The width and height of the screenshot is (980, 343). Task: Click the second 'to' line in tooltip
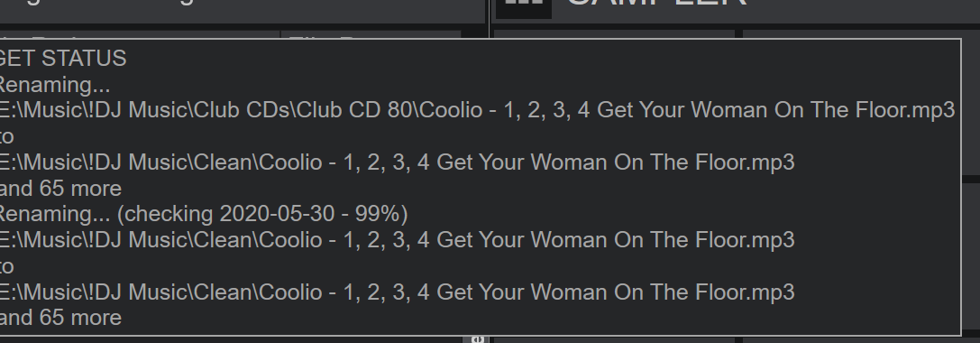7,266
